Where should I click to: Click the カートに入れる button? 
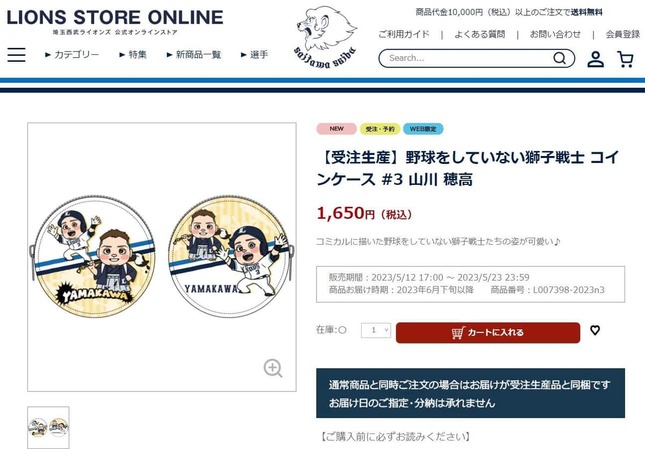pyautogui.click(x=488, y=333)
